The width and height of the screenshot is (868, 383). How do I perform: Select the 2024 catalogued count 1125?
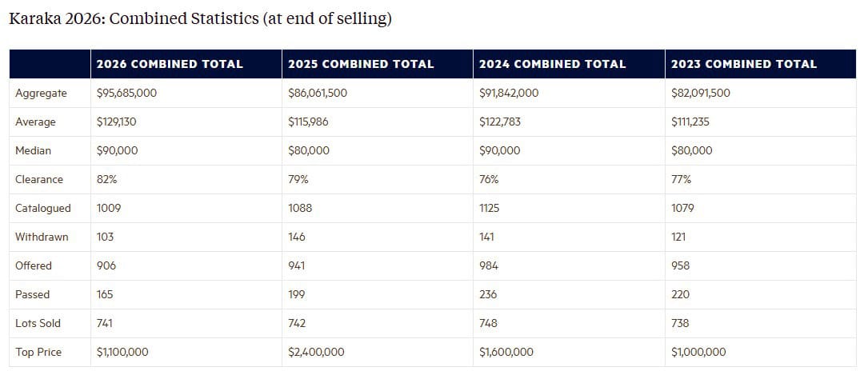[x=490, y=208]
